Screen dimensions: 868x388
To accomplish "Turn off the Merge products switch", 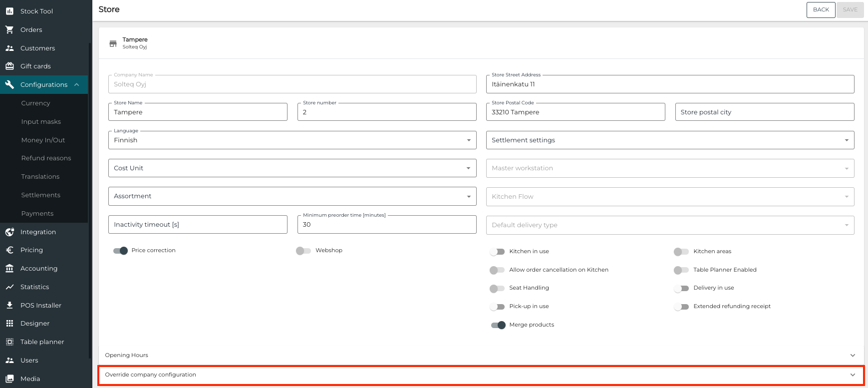I will coord(498,325).
